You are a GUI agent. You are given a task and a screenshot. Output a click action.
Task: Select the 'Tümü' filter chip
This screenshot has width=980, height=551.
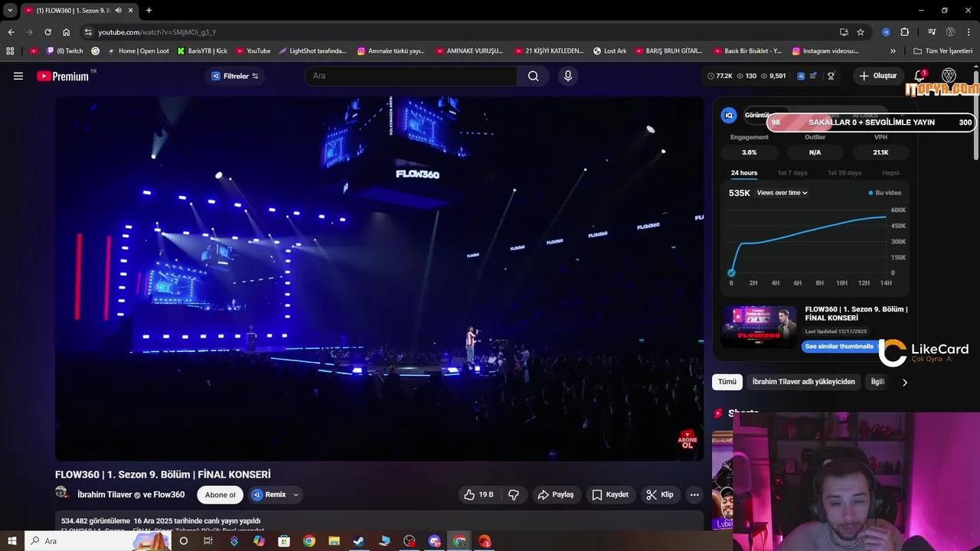pyautogui.click(x=727, y=382)
